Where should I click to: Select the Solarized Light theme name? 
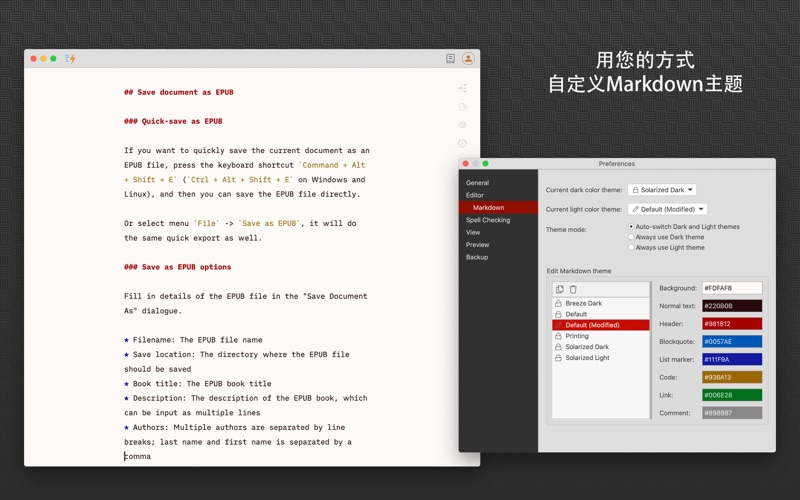pyautogui.click(x=587, y=358)
